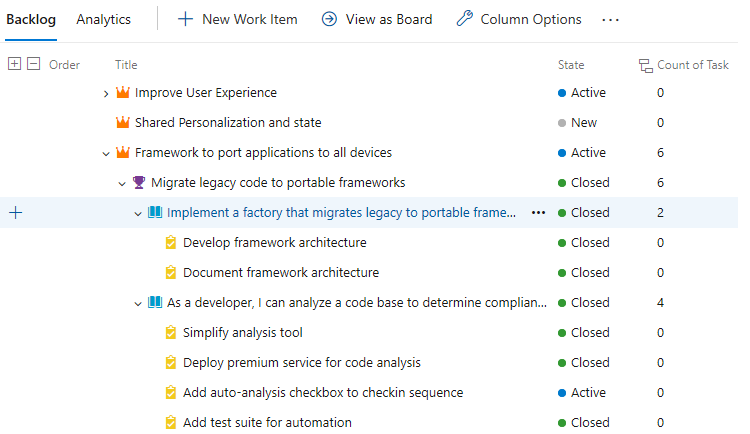Click the crown icon for Improve User Experience
The height and width of the screenshot is (434, 750).
(x=123, y=92)
